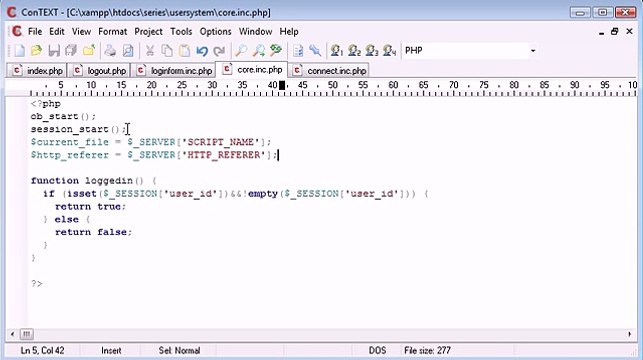643x360 pixels.
Task: Save the current file with floppy icon
Action: [54, 51]
